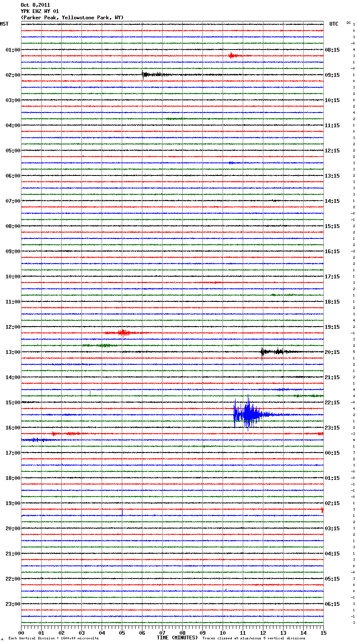Click the red event on the 12:15 trace
357x644 pixels.
point(124,333)
